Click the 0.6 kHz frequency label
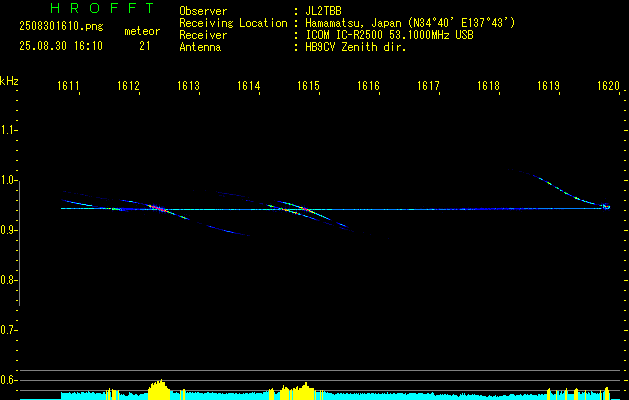This screenshot has height=400, width=629. tap(8, 380)
